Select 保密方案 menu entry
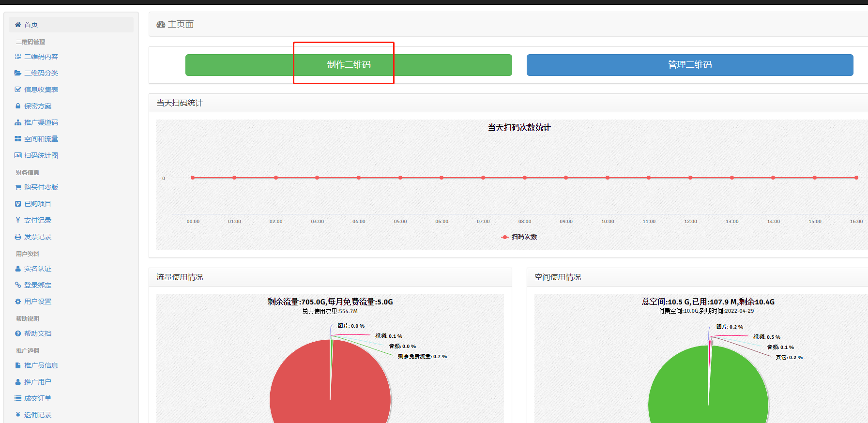The height and width of the screenshot is (423, 868). (38, 106)
